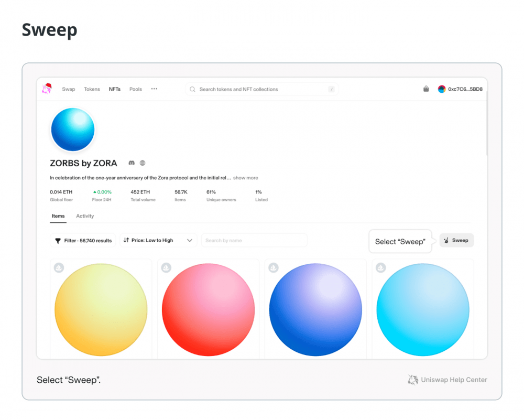Switch to the Items tab
This screenshot has width=524, height=420.
pos(58,216)
